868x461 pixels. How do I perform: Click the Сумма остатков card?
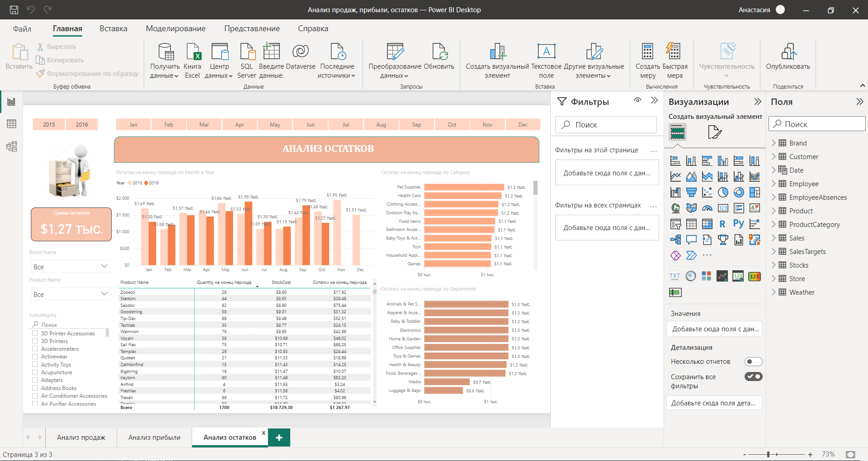(71, 224)
